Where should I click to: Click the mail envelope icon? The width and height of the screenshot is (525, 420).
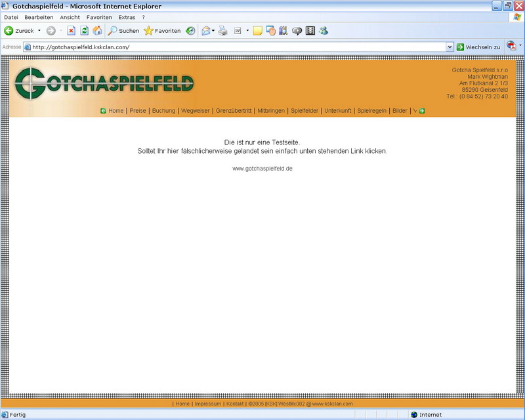pos(205,31)
